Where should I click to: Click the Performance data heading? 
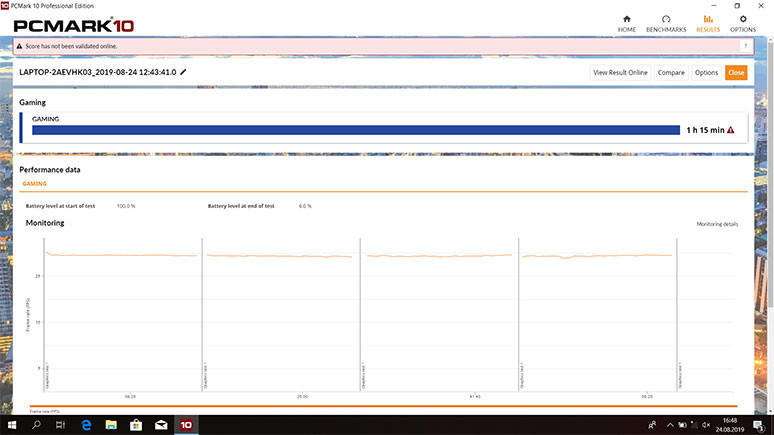[x=50, y=170]
